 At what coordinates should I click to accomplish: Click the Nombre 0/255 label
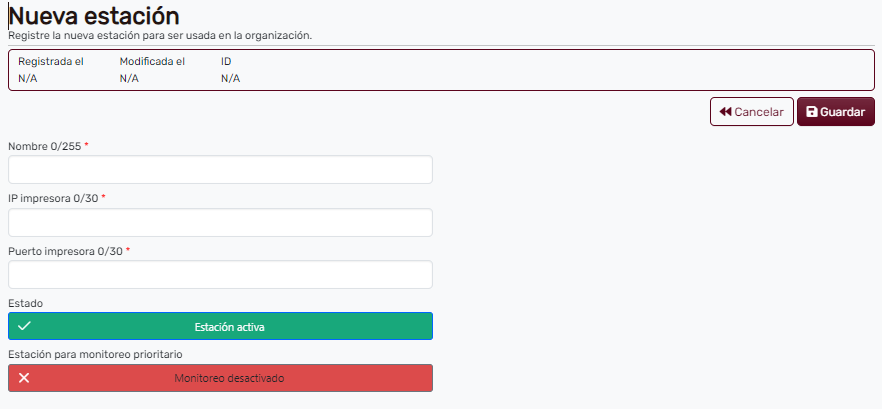coord(46,146)
